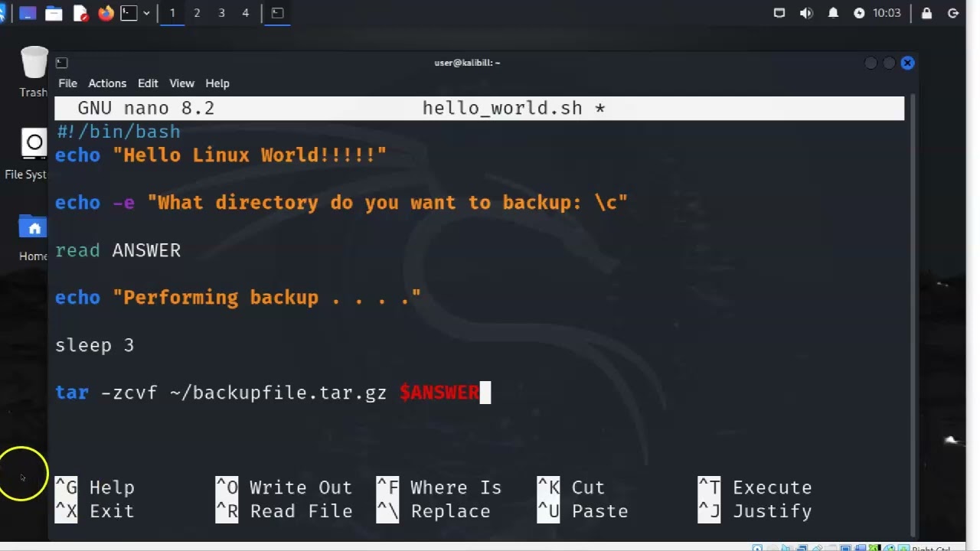Viewport: 980px width, 551px height.
Task: Click terminal window title bar icon
Action: (x=62, y=63)
